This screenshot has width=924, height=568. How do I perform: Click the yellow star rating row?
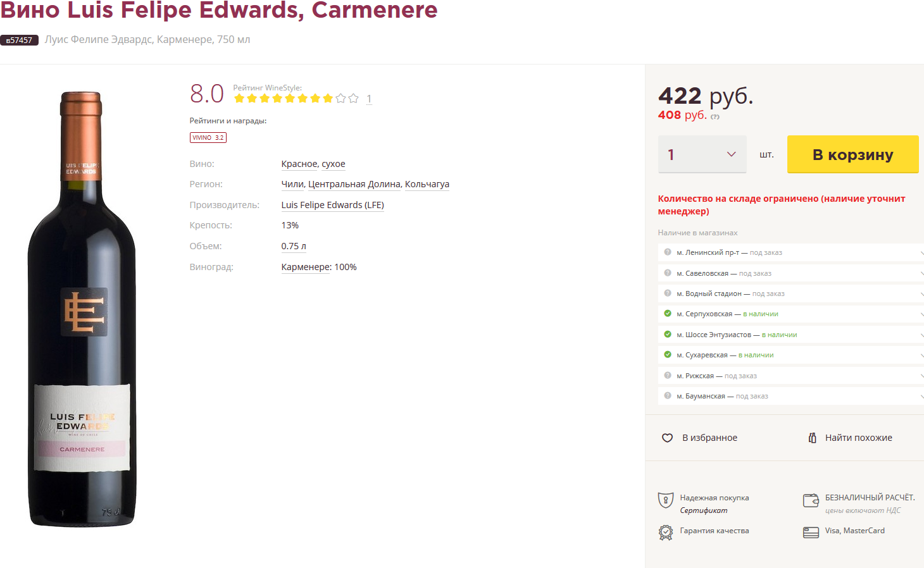tap(296, 98)
